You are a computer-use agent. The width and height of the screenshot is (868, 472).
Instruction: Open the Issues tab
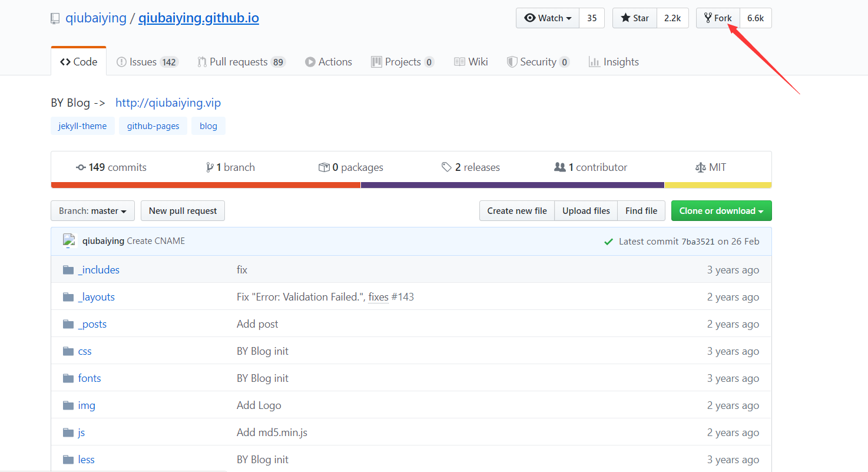click(147, 62)
